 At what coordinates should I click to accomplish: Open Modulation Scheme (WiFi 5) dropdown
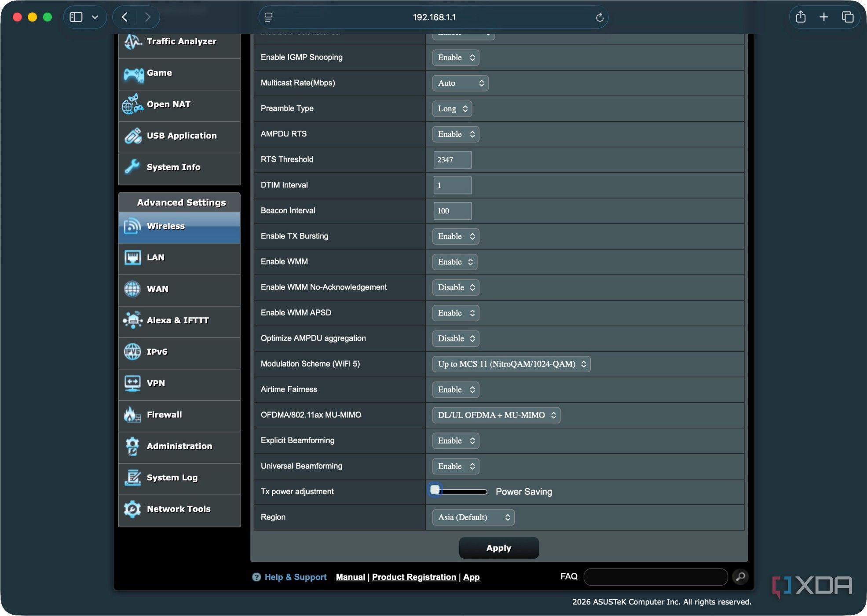pos(511,364)
